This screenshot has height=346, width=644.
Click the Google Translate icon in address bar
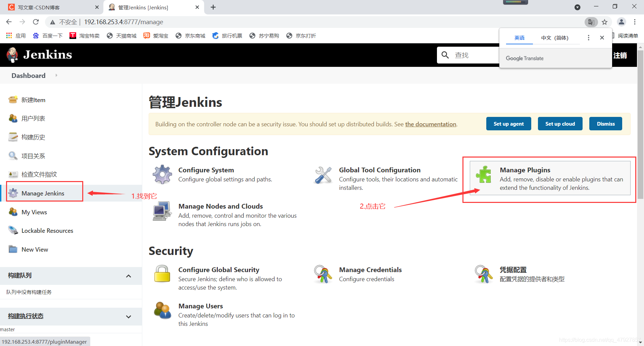(591, 22)
